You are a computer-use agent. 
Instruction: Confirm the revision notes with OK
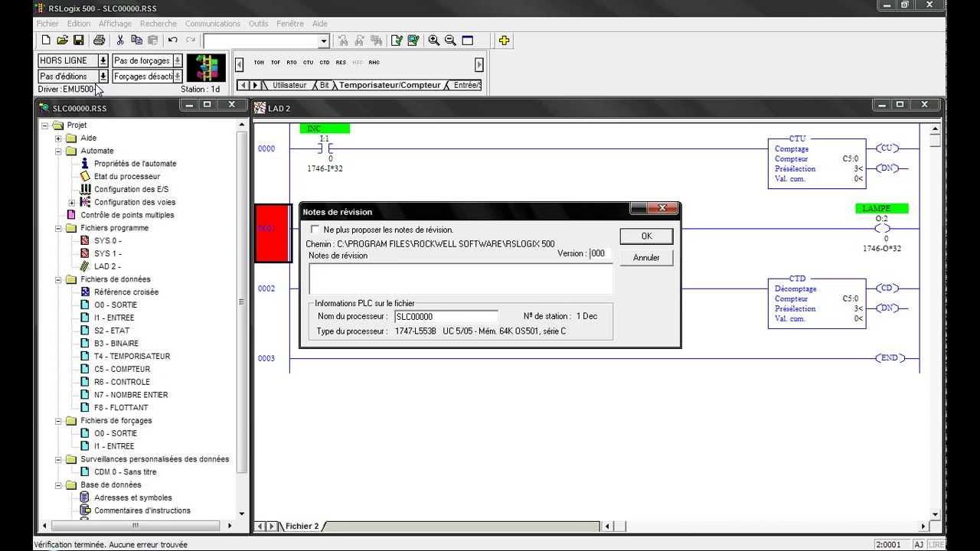pyautogui.click(x=646, y=236)
